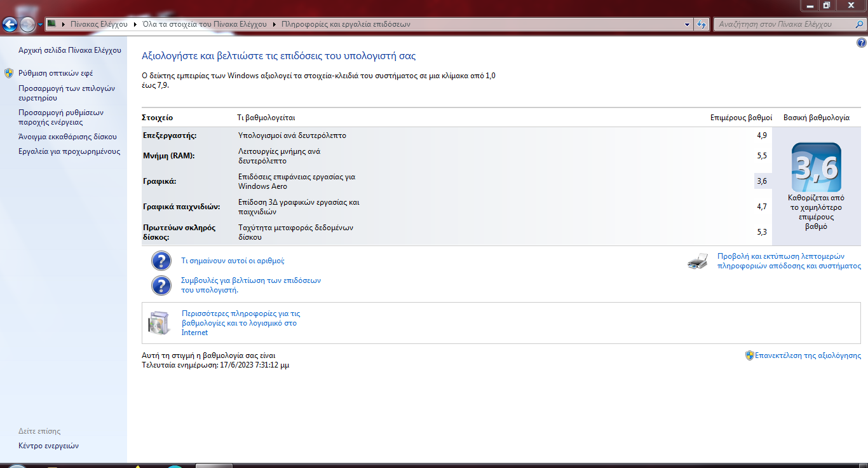868x468 pixels.
Task: Select the Πίνακας Ελέγχου breadcrumb
Action: tap(98, 24)
